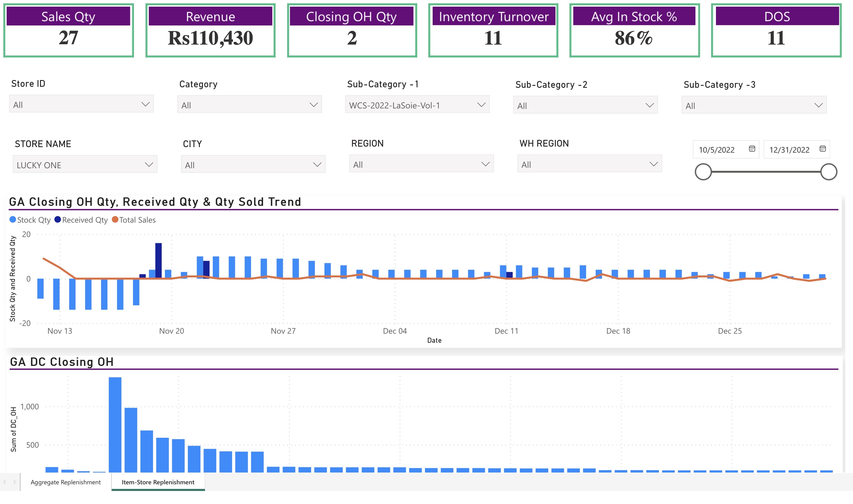
Task: Click the right page navigation arrow
Action: tap(15, 482)
